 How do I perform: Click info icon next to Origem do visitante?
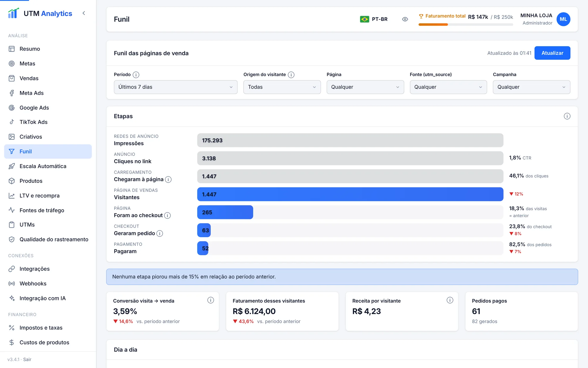coord(291,75)
